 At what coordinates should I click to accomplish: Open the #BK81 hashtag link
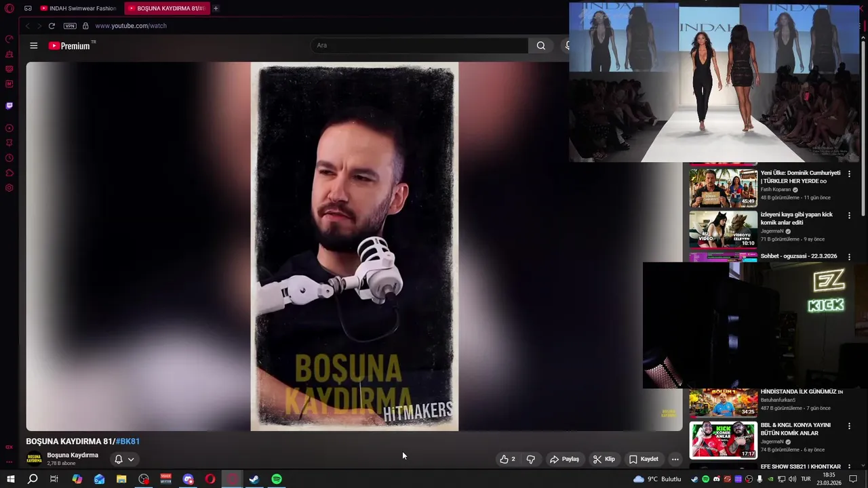[x=127, y=441]
